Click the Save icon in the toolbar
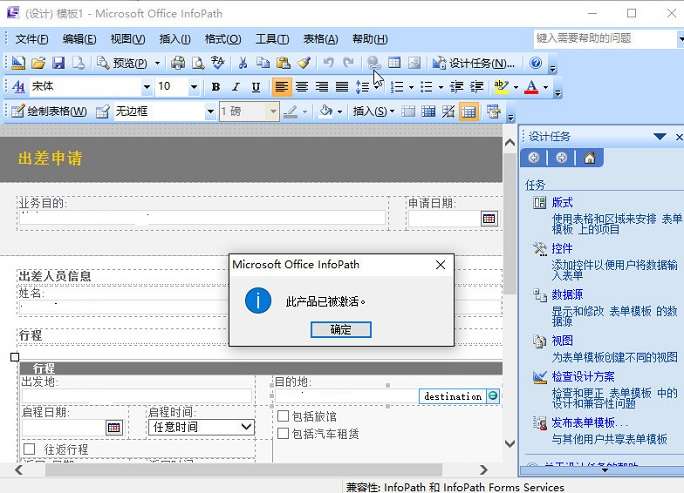The height and width of the screenshot is (493, 684). (x=58, y=63)
